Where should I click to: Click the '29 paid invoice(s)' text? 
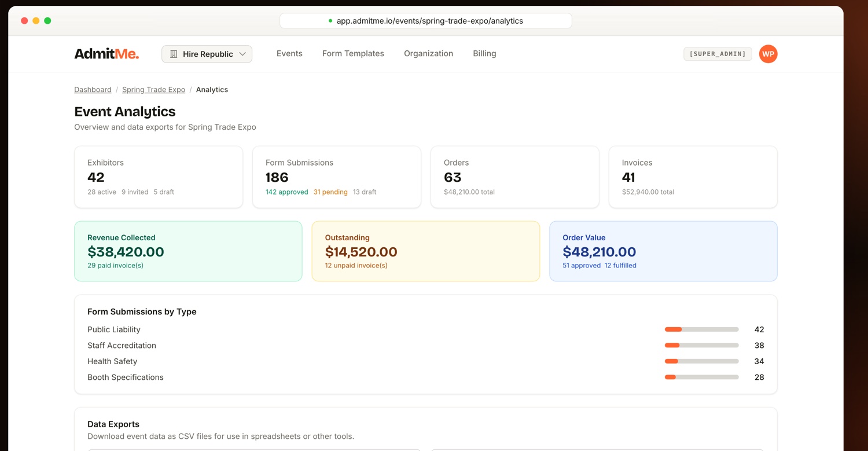[x=115, y=266]
